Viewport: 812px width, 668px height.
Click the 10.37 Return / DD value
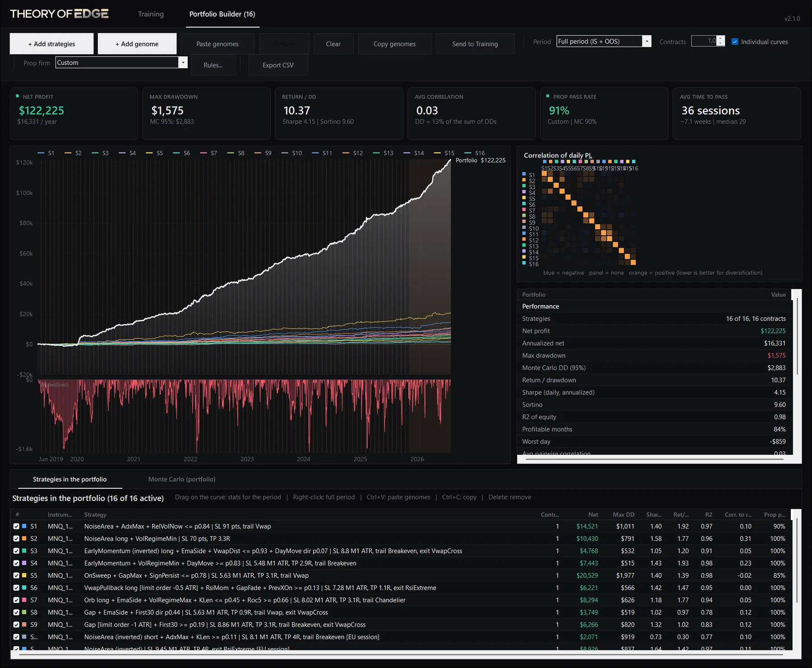point(296,111)
